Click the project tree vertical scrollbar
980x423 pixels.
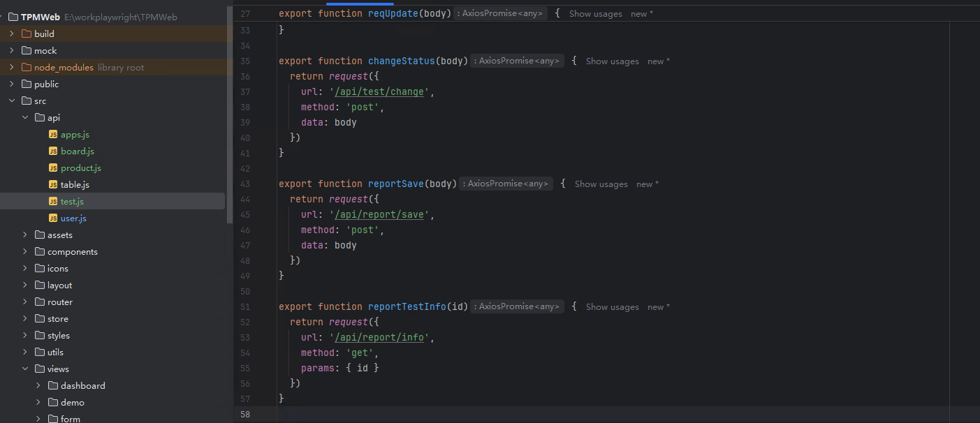[230, 115]
